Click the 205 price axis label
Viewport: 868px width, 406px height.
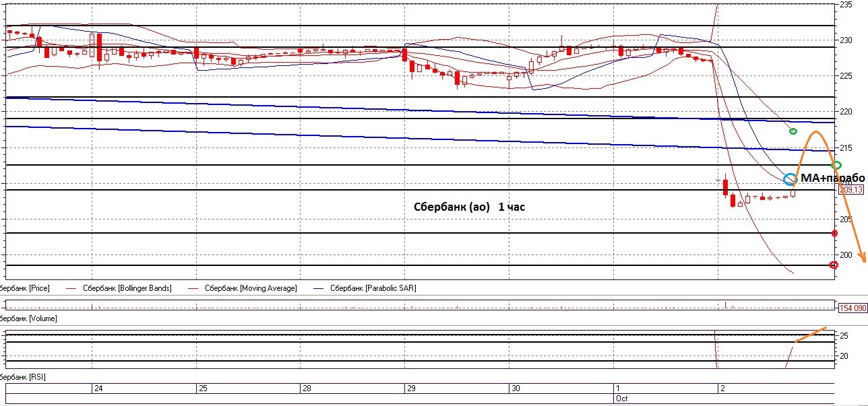point(846,219)
